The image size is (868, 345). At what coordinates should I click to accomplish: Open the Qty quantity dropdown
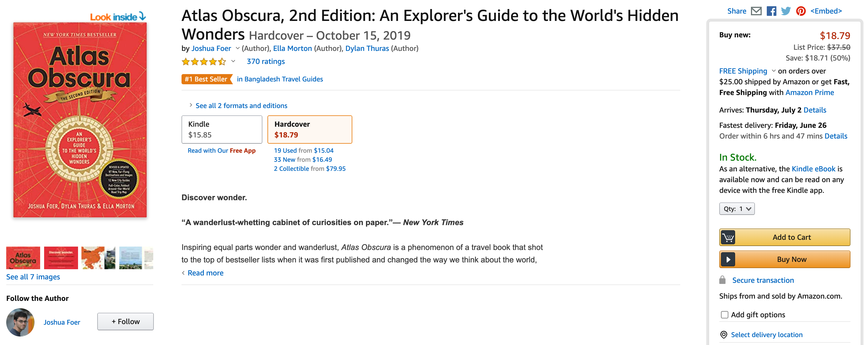(x=737, y=208)
